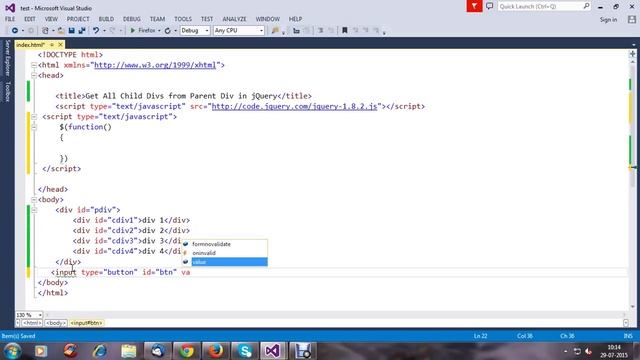
Task: Follow the w3.org xhtml namespace link
Action: tap(155, 65)
